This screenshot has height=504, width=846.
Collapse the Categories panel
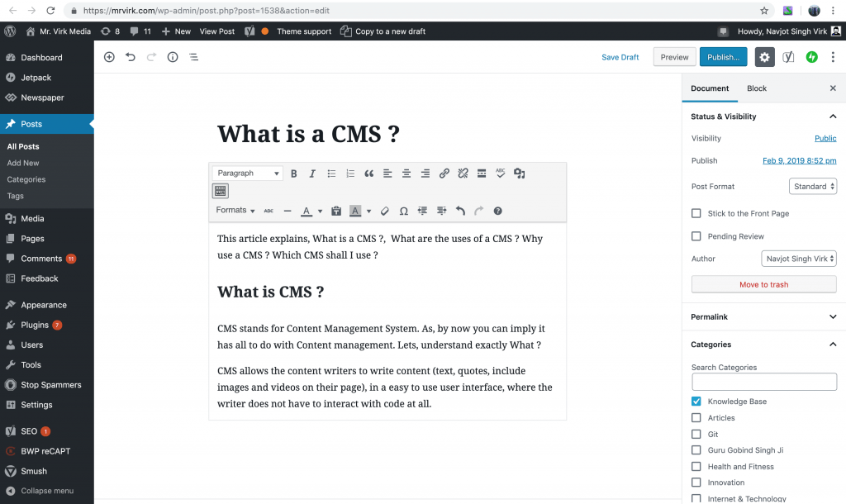coord(833,345)
